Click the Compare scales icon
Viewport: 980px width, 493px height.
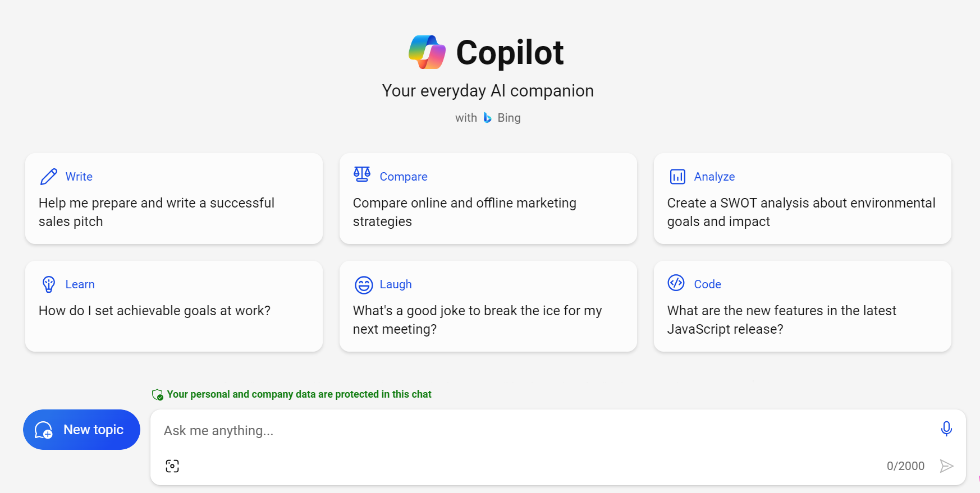[362, 174]
